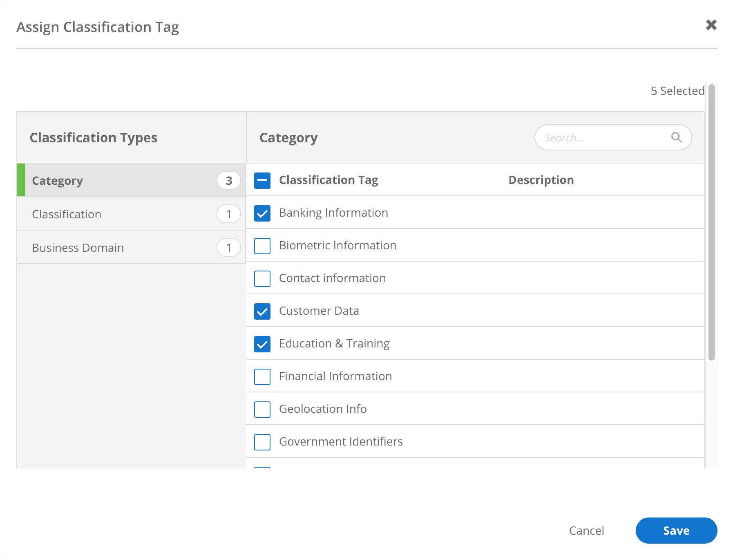
Task: Select the Category classification type
Action: 131,180
